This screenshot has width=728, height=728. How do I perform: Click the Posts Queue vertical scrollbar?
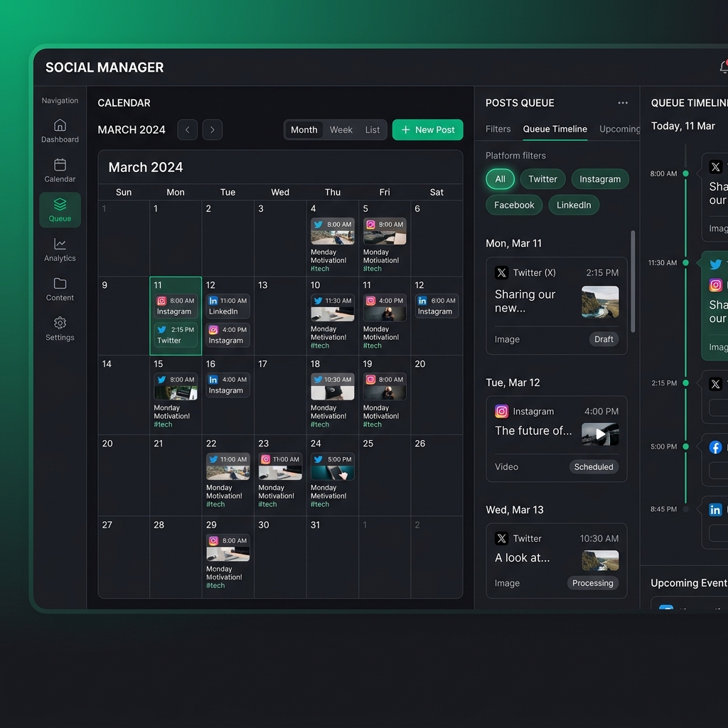click(x=632, y=282)
